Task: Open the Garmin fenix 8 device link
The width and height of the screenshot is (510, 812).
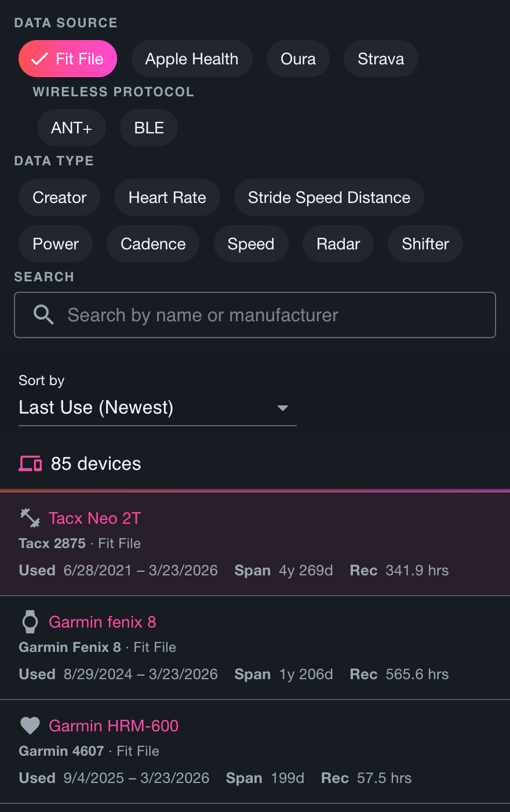Action: point(102,622)
